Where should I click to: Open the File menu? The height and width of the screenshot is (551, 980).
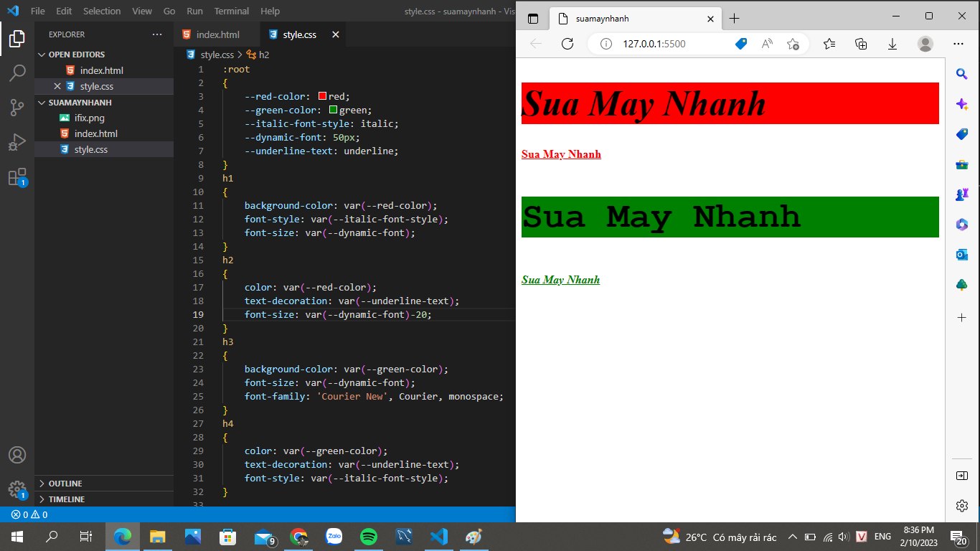click(38, 11)
